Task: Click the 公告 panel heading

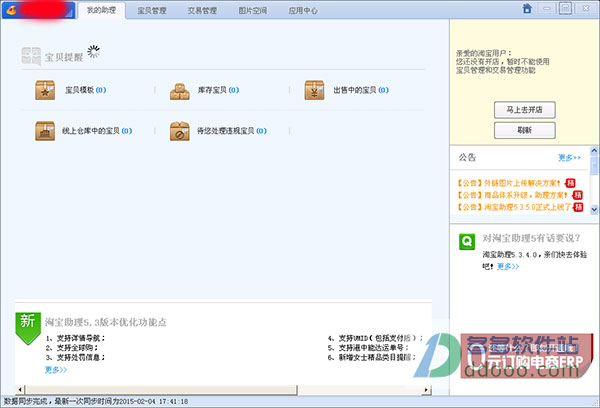Action: (x=467, y=157)
